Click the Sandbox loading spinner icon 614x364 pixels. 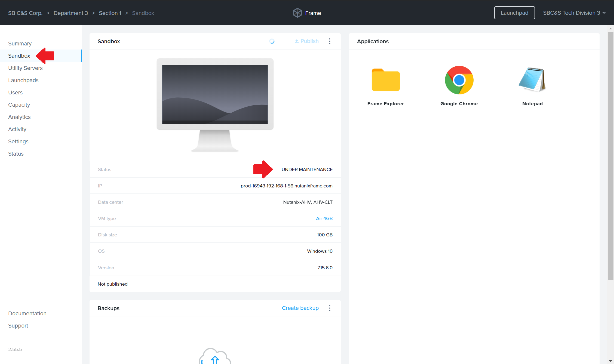tap(272, 41)
